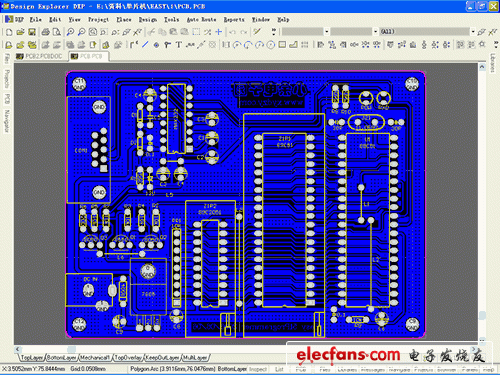The image size is (500, 375).
Task: Click the blue cross probe icon
Action: [x=219, y=32]
